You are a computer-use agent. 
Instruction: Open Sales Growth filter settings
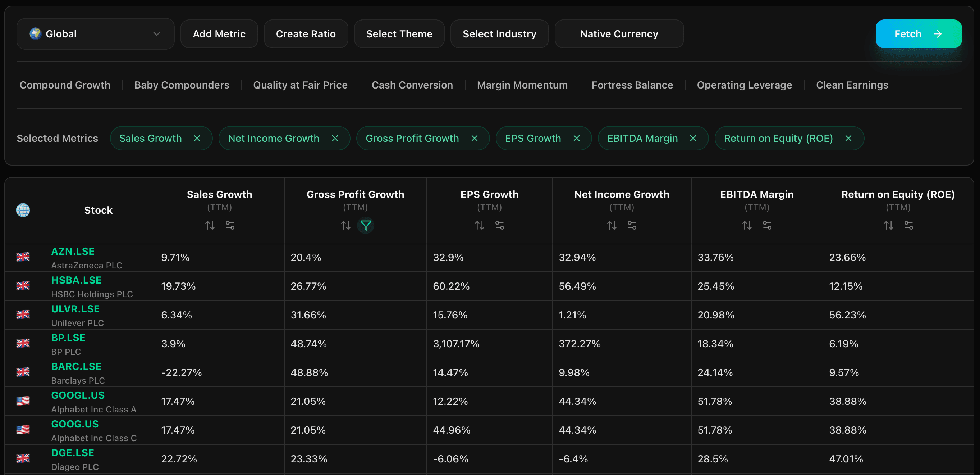pos(230,226)
